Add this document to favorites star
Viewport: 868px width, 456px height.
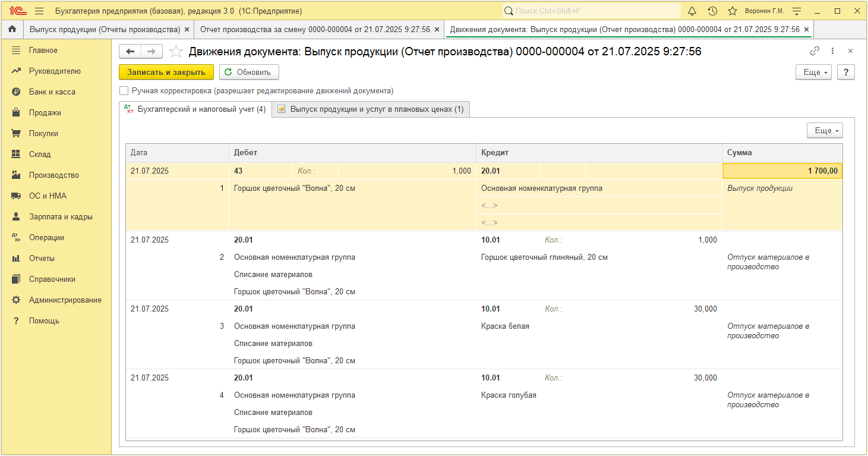pos(176,52)
